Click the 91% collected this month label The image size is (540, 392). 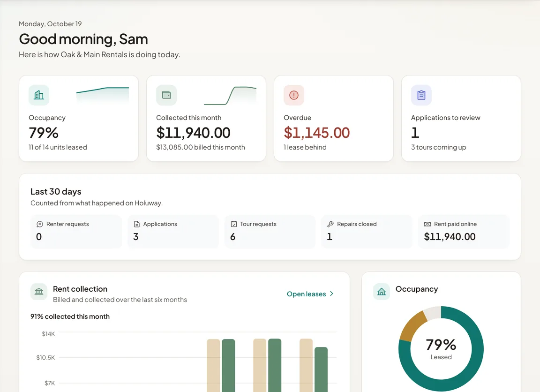70,317
